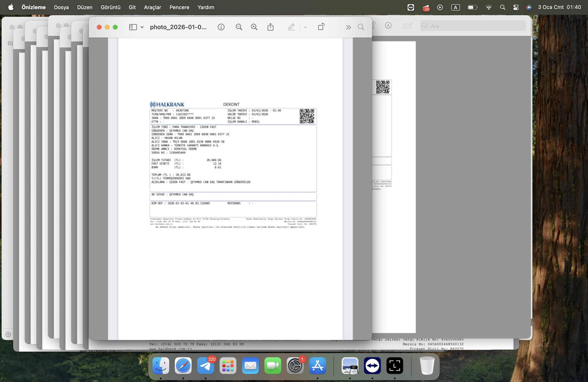Switch keyboard input source icon
The height and width of the screenshot is (382, 588).
point(456,7)
